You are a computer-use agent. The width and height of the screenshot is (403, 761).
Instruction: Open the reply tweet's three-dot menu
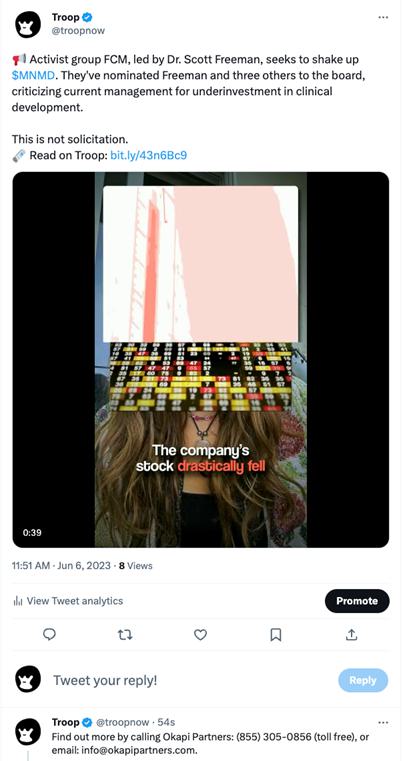coord(383,722)
